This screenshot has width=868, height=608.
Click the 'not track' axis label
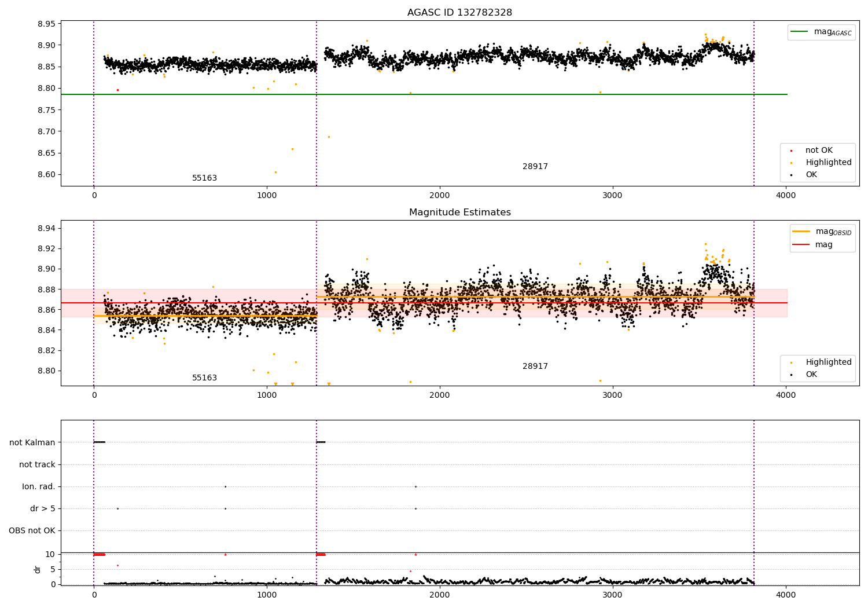click(37, 464)
